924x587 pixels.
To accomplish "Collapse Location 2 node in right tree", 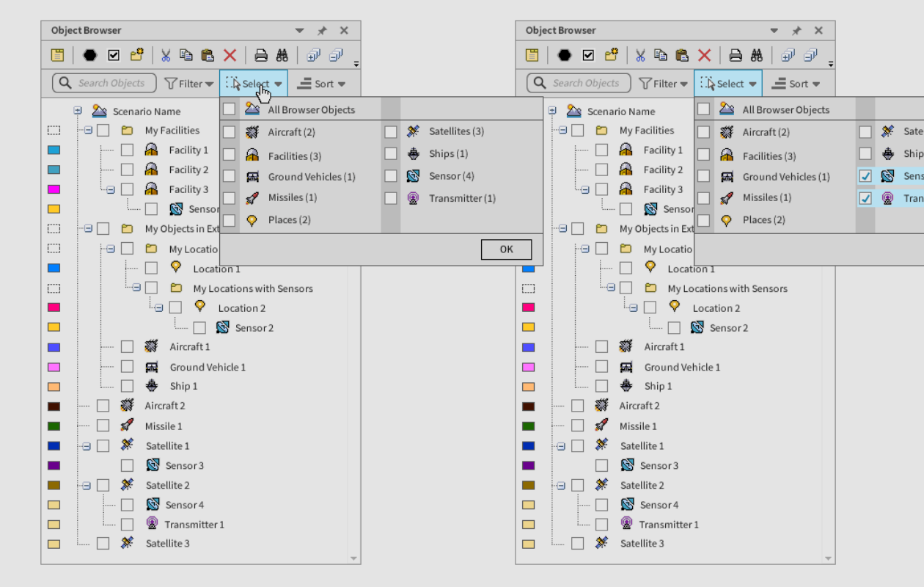I will click(634, 307).
